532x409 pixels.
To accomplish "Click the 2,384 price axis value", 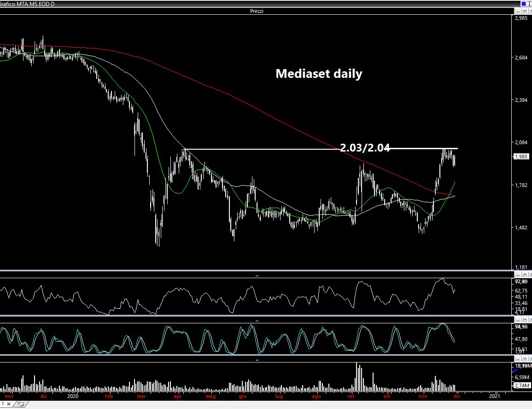I will coord(521,100).
